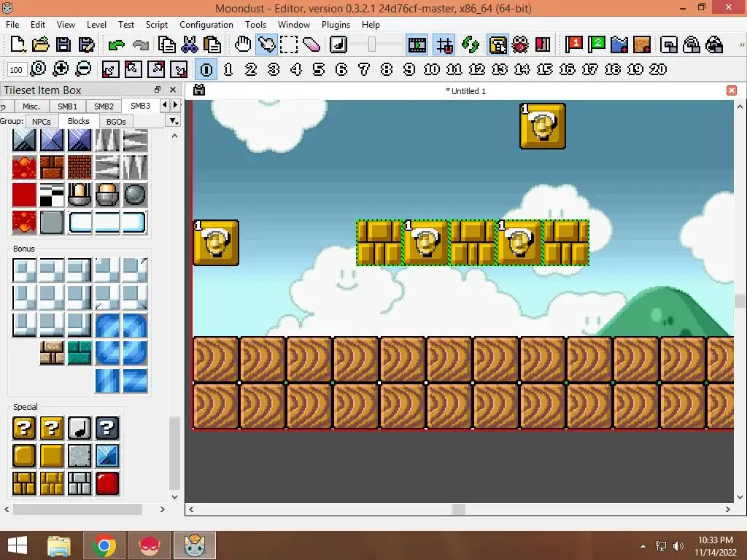The height and width of the screenshot is (560, 747).
Task: Toggle the music note playback button
Action: [x=338, y=45]
